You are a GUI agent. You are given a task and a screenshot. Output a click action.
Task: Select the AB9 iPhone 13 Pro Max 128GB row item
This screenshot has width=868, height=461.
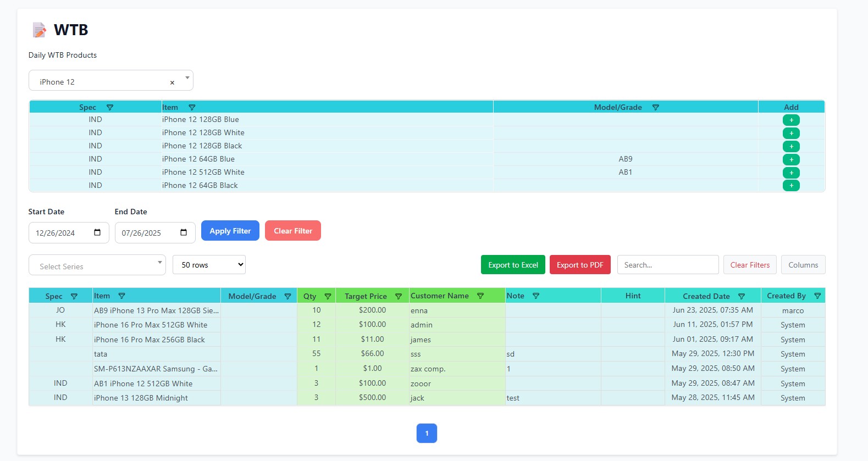click(x=156, y=310)
